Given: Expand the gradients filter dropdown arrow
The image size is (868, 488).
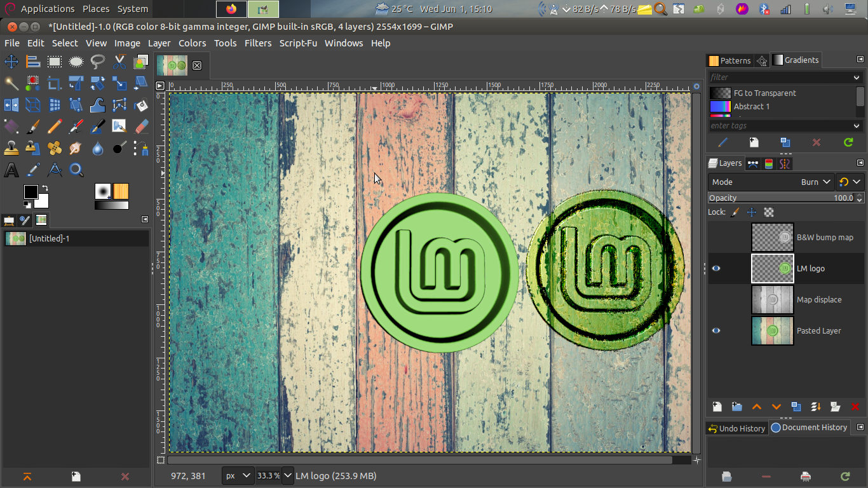Looking at the screenshot, I should pos(856,78).
